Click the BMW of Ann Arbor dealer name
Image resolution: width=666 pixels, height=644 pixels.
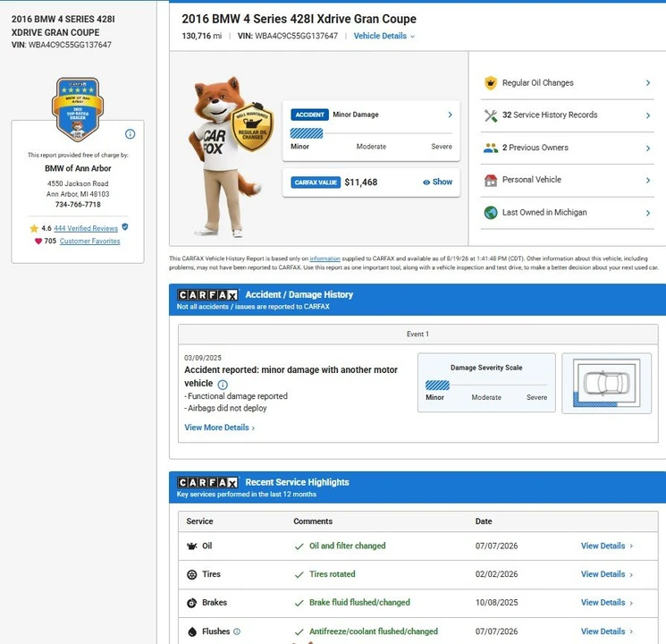pos(78,168)
